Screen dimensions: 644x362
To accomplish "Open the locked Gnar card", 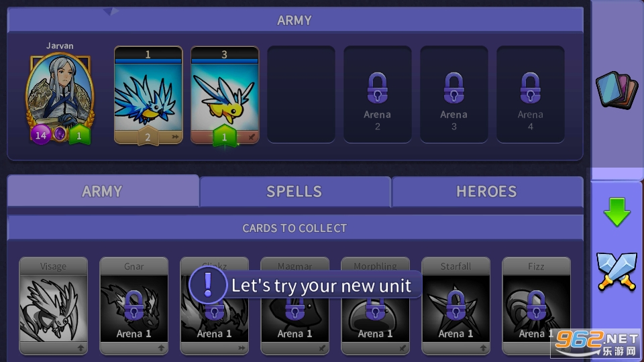I will click(x=134, y=306).
